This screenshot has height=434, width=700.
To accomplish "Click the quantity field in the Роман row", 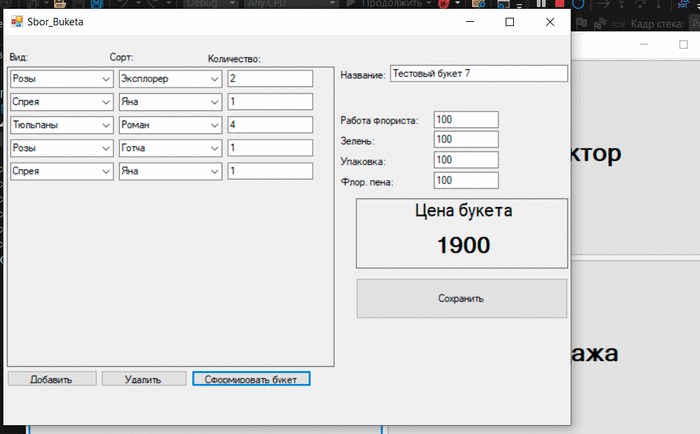I will pos(270,125).
